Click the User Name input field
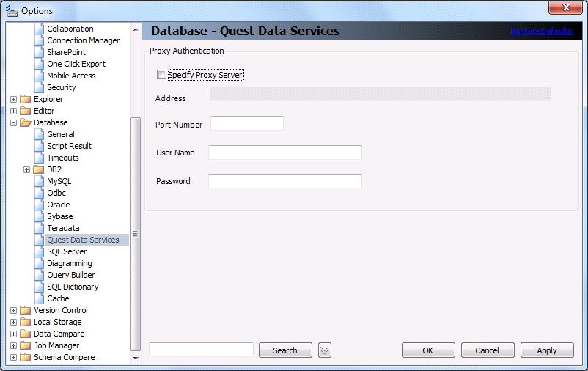 point(285,153)
